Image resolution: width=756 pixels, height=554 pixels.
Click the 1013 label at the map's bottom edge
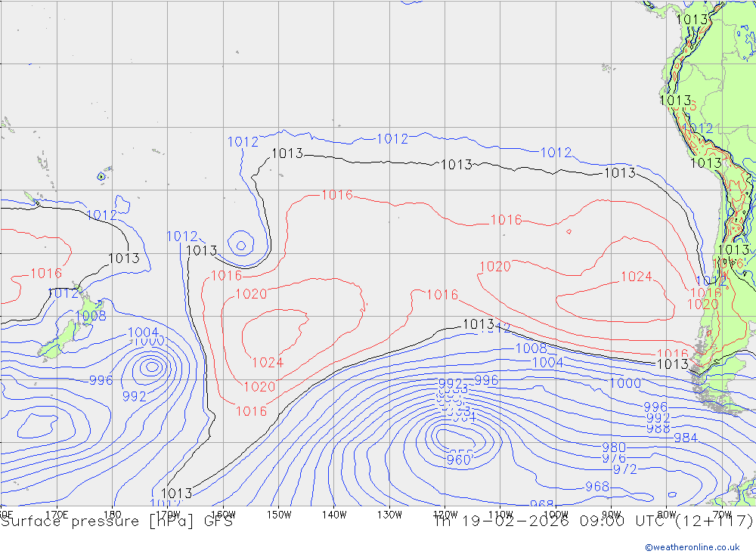pos(176,494)
